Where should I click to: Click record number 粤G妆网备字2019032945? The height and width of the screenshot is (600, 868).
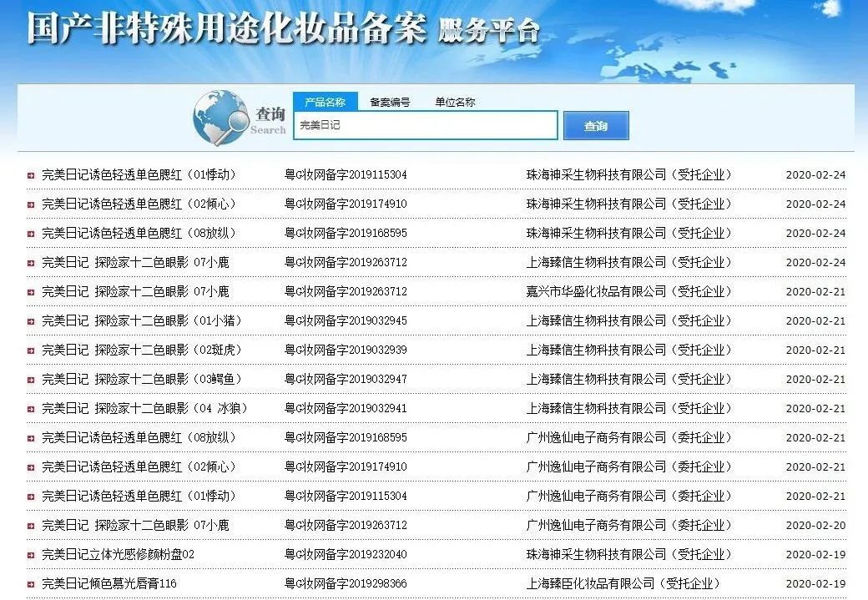[x=346, y=320]
